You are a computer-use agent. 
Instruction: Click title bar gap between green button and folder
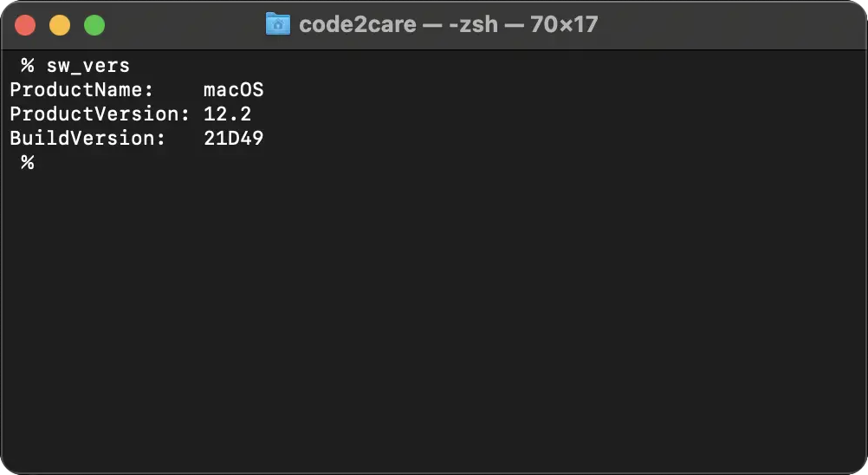click(182, 24)
